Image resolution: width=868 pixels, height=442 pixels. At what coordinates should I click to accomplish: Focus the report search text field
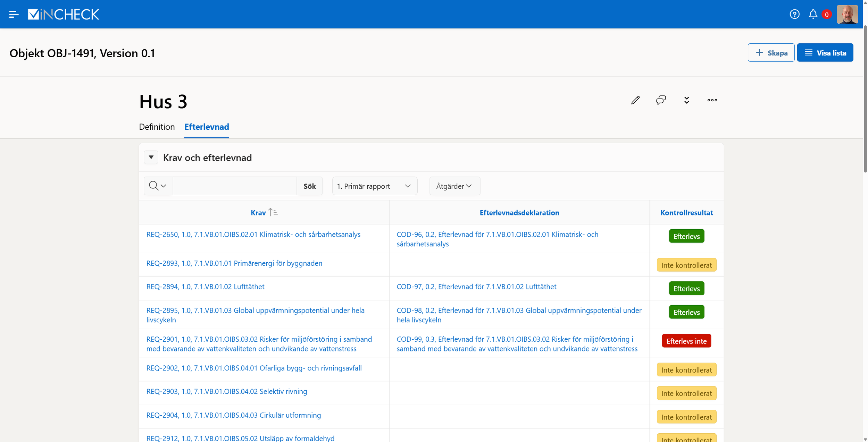click(x=235, y=186)
